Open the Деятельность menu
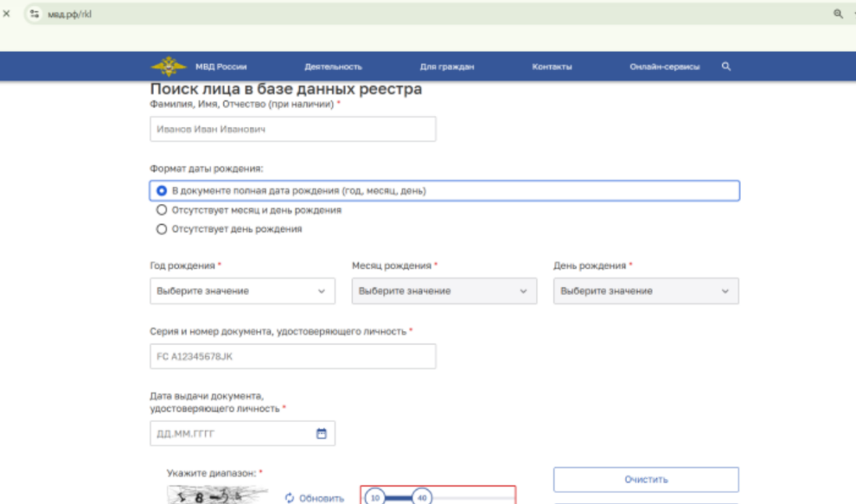The image size is (856, 504). (x=333, y=67)
